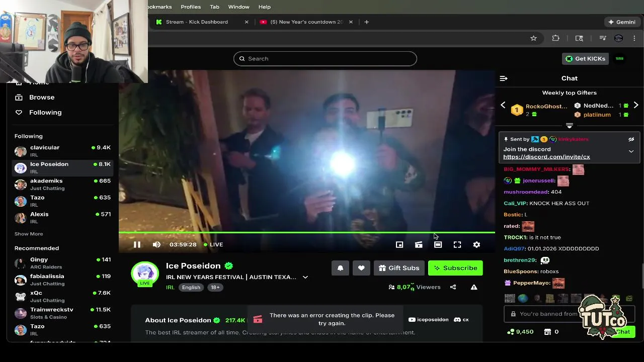Click the Kick search field
The height and width of the screenshot is (362, 644).
(x=325, y=59)
